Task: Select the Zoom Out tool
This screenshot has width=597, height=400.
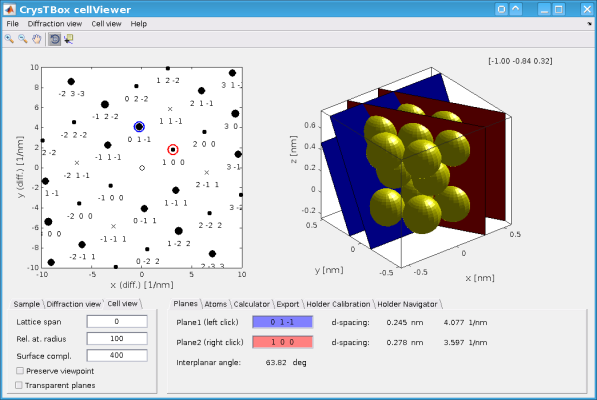Action: pyautogui.click(x=23, y=39)
